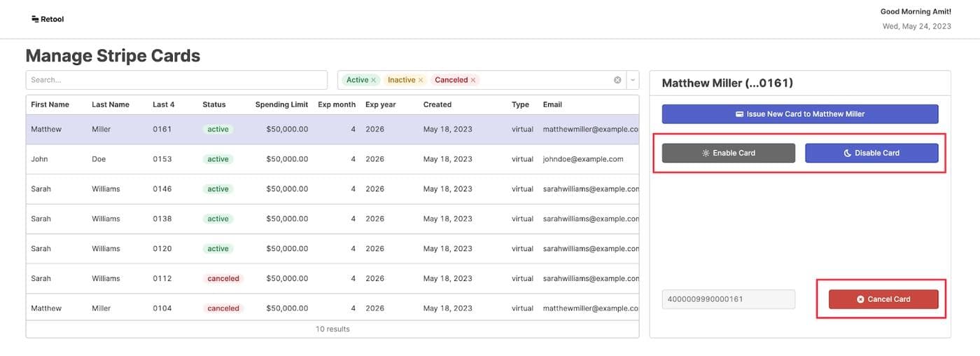Expand the status filter dropdown arrow
Viewport: 980px width, 356px height.
tap(633, 80)
